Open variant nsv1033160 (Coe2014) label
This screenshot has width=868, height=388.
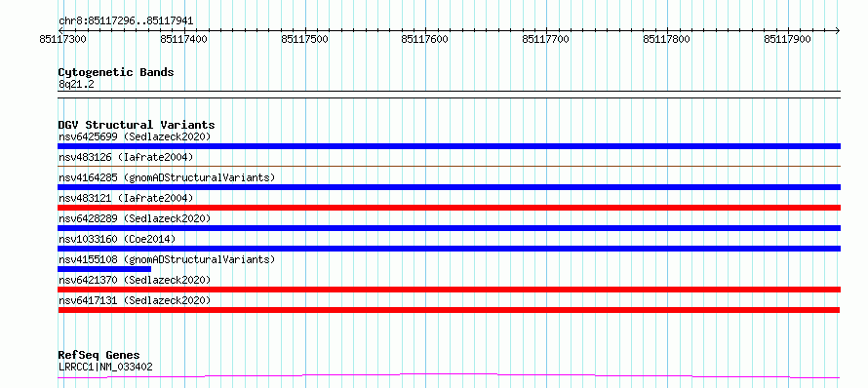117,239
